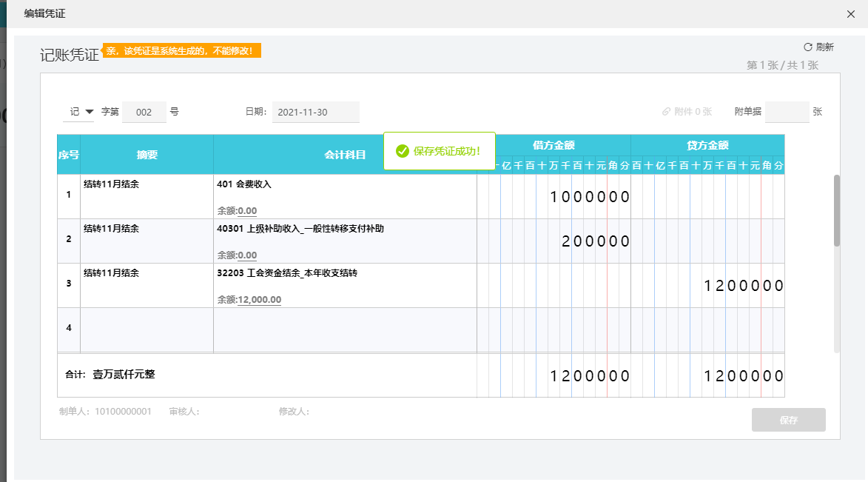This screenshot has height=482, width=868.
Task: Click the credit amount 1200000 in row 3
Action: pyautogui.click(x=743, y=286)
